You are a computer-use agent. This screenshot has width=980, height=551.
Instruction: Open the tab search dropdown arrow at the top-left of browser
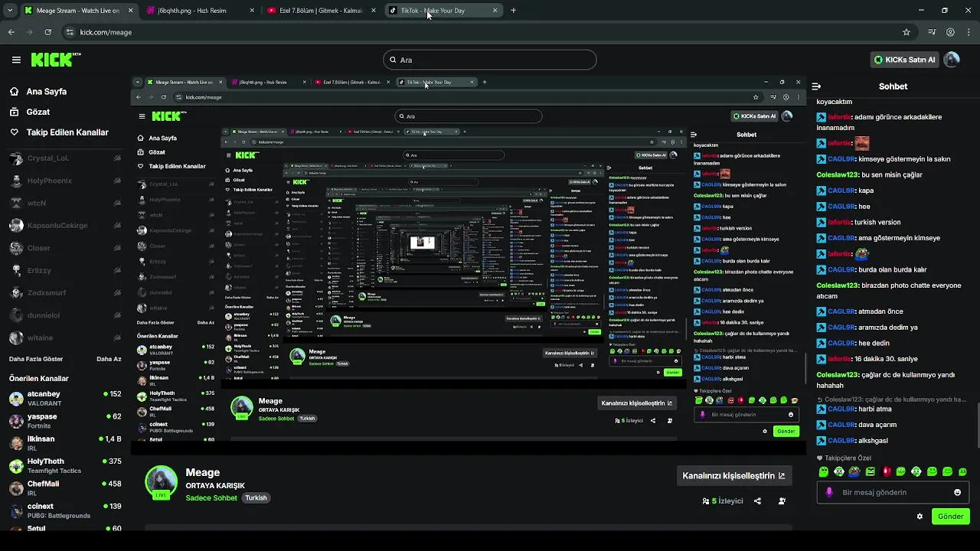click(8, 11)
